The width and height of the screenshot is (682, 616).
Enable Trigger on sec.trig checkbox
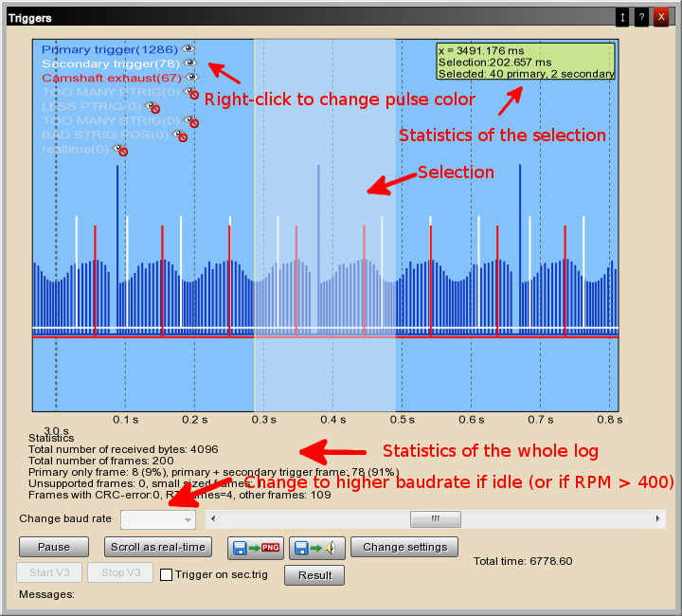click(x=167, y=574)
